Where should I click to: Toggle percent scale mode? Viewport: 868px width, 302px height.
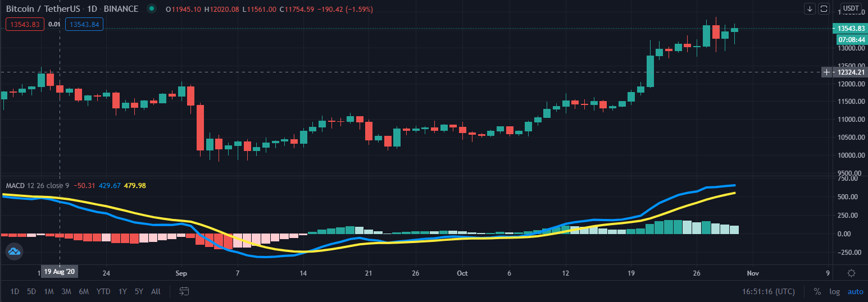817,291
